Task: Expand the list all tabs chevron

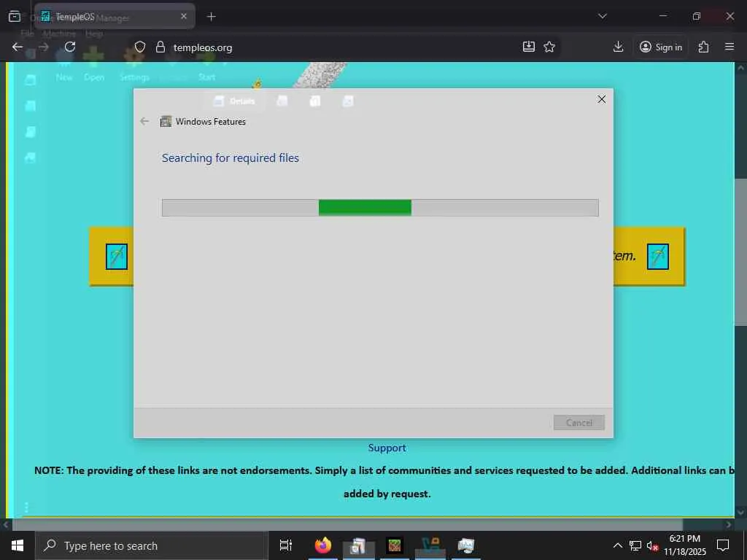Action: [x=603, y=16]
